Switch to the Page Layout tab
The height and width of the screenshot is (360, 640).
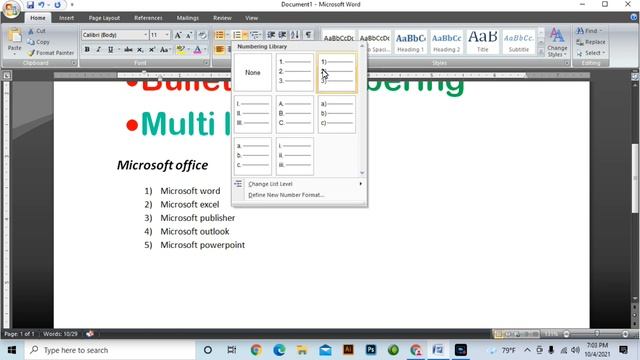[104, 18]
